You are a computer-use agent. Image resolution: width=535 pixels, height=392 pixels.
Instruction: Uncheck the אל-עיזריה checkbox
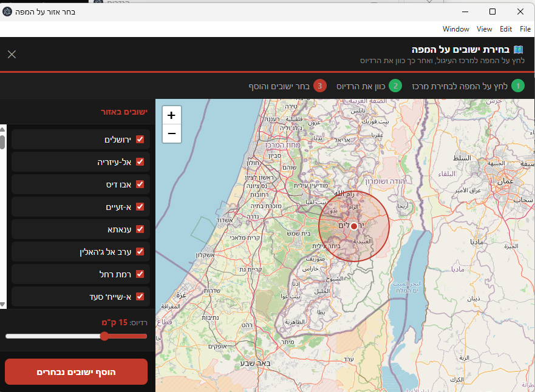[x=140, y=161]
